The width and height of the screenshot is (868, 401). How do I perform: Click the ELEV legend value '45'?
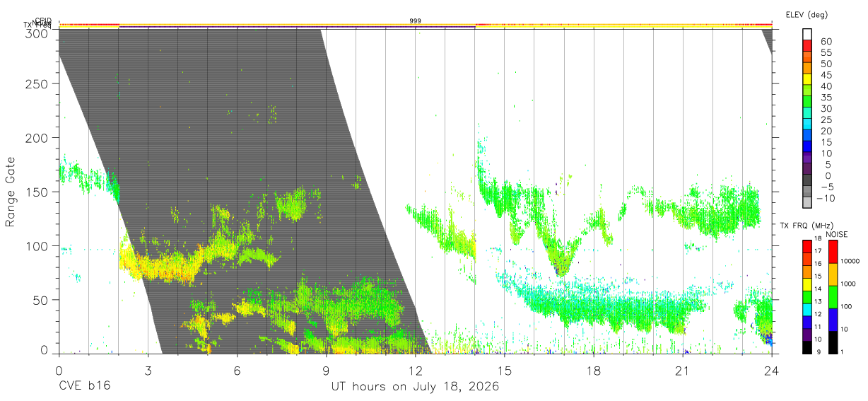[x=825, y=75]
